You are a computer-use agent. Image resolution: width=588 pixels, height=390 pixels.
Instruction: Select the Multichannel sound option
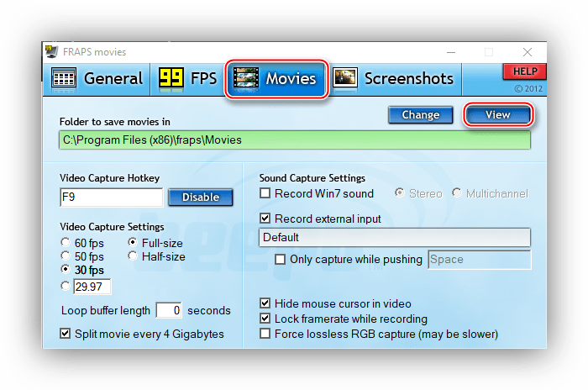[x=490, y=193]
